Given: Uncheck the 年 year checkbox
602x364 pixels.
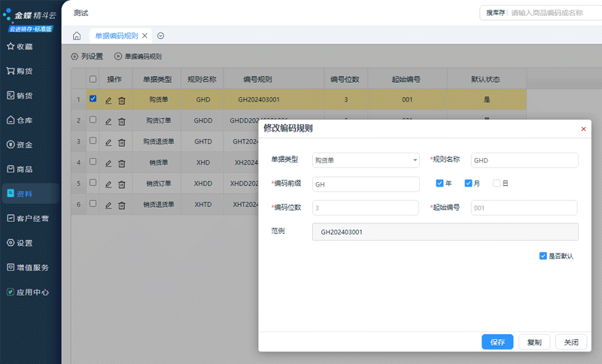Looking at the screenshot, I should (439, 184).
